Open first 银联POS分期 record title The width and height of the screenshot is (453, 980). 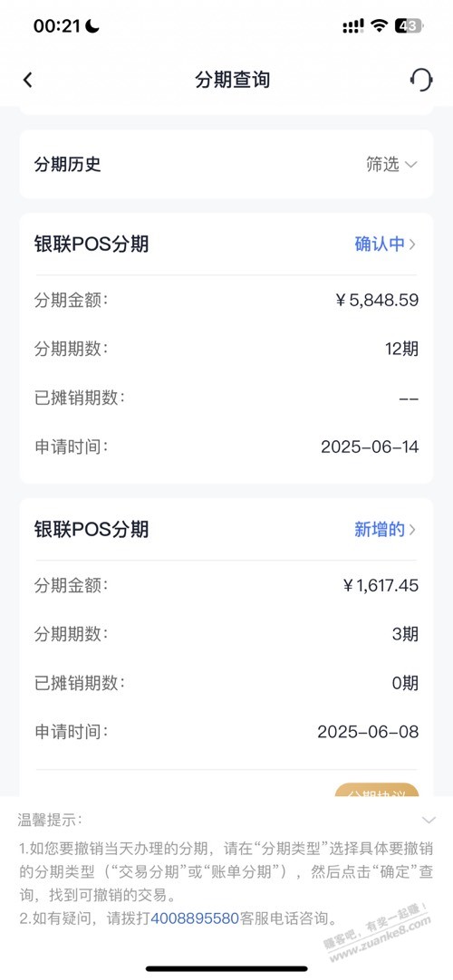(92, 245)
